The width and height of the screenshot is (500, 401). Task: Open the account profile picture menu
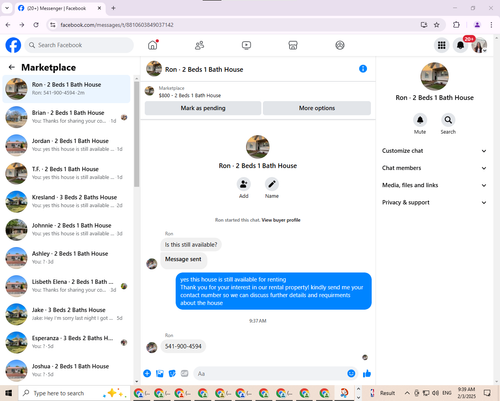(x=479, y=45)
